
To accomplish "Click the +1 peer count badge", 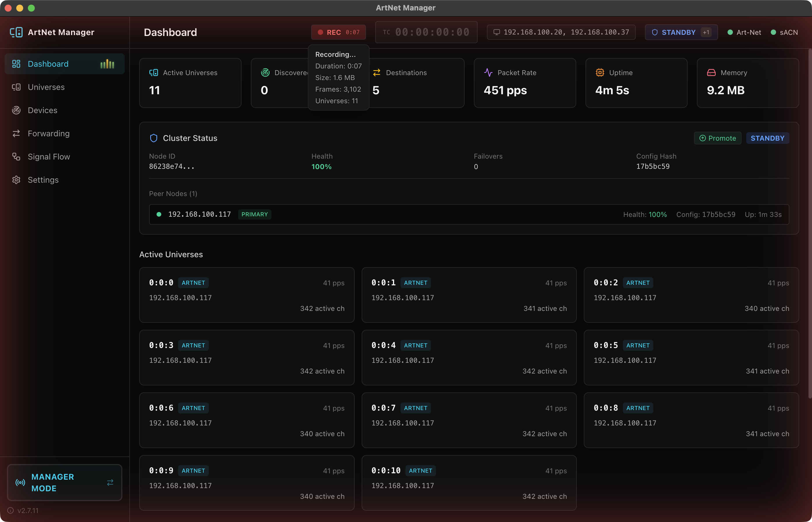I will [x=706, y=32].
